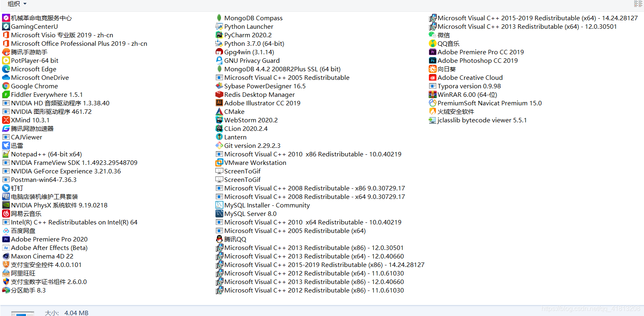Click the XMind 10.3.1 icon
The image size is (644, 316).
click(x=6, y=120)
